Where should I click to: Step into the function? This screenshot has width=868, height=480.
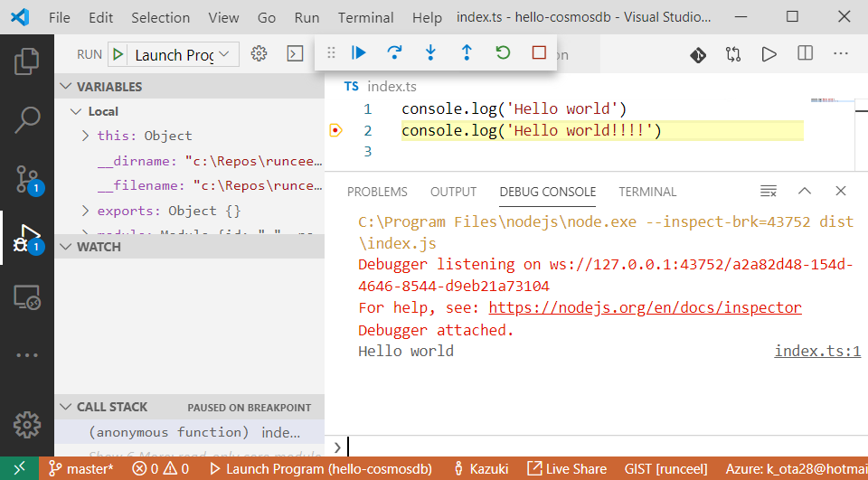430,52
